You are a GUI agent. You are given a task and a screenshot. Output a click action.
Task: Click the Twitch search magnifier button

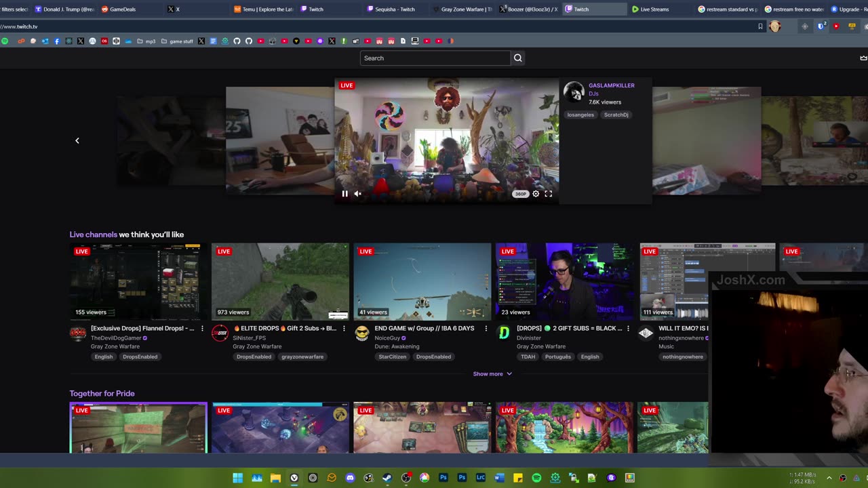[518, 58]
